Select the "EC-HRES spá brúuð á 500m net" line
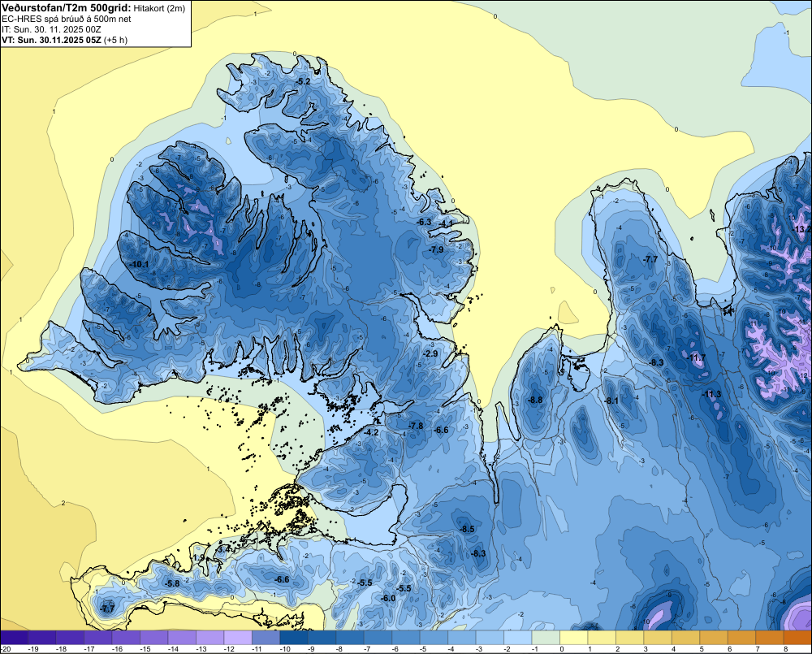The image size is (812, 654). [67, 19]
